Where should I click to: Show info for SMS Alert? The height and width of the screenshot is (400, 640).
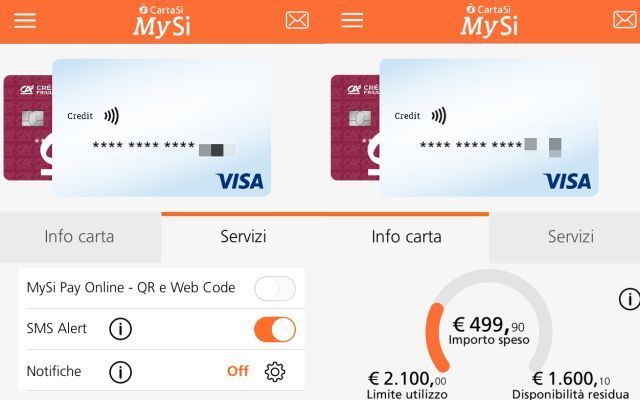click(x=120, y=329)
